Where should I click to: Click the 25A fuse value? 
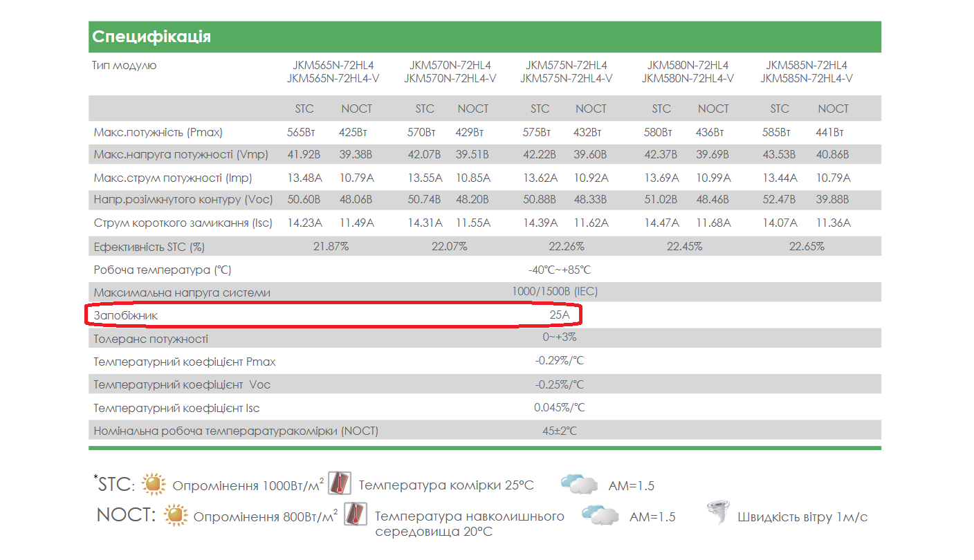560,315
